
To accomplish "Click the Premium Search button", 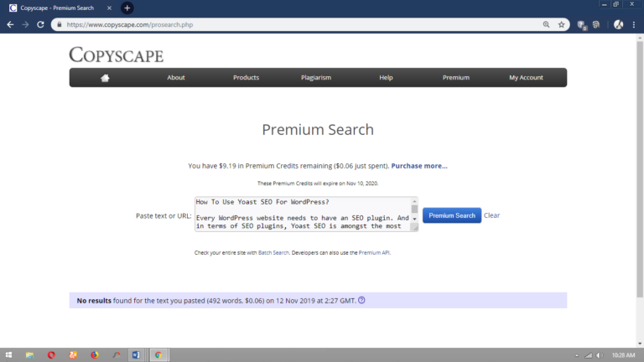I will click(x=452, y=215).
